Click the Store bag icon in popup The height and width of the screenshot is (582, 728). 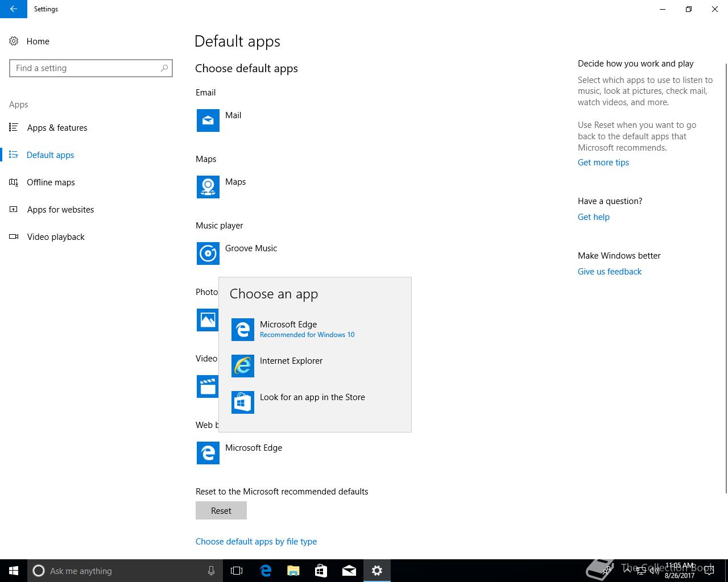243,402
